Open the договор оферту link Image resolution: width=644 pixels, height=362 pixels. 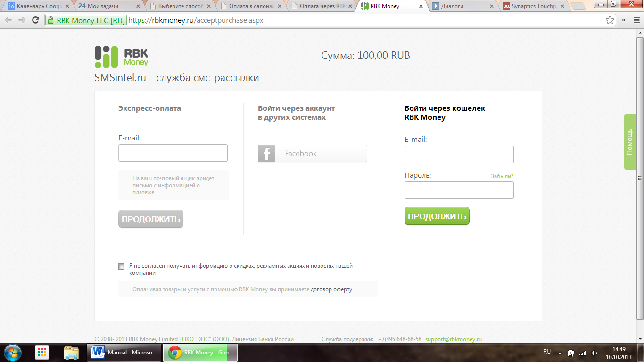click(331, 289)
